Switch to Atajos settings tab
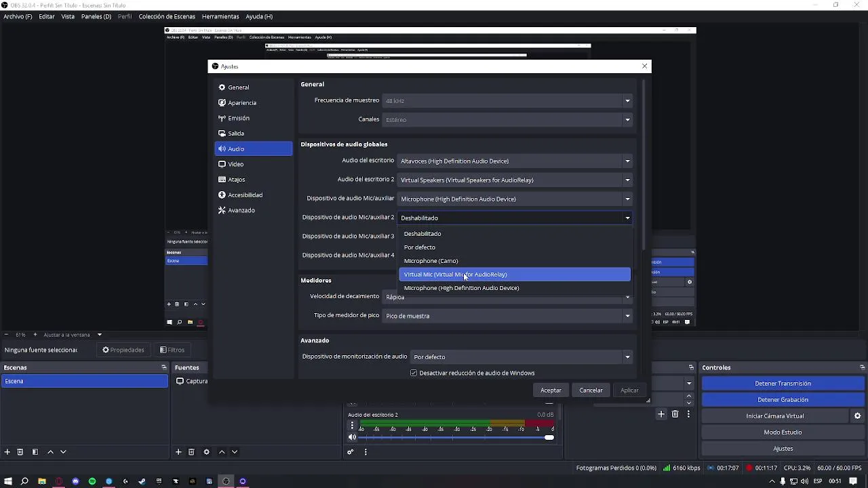Viewport: 868px width, 488px height. point(254,180)
